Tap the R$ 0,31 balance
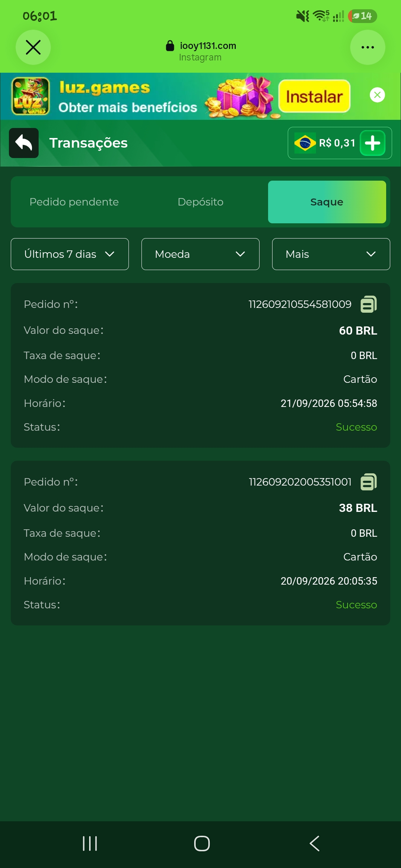The width and height of the screenshot is (401, 868). point(337,143)
